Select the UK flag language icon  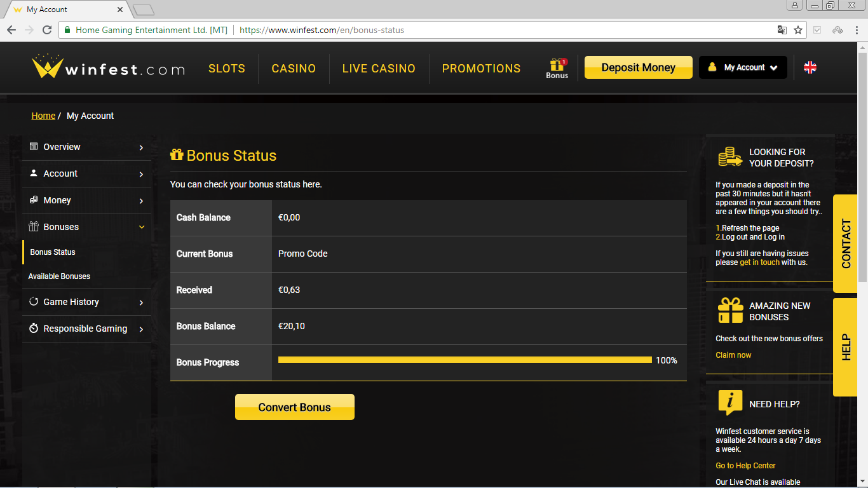810,67
